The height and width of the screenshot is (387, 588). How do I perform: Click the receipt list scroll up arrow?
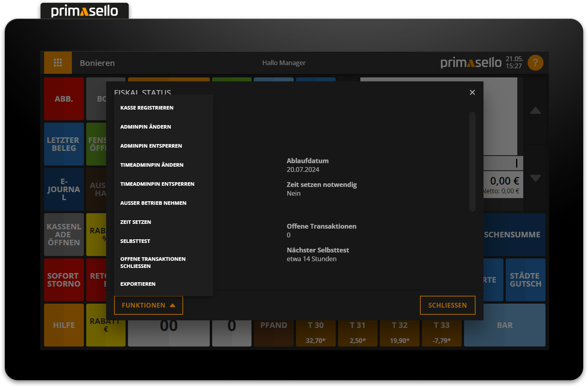[535, 111]
